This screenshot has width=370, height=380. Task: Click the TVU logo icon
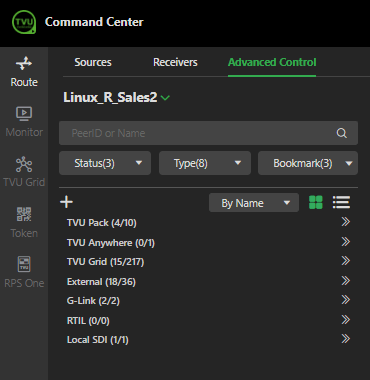click(24, 22)
